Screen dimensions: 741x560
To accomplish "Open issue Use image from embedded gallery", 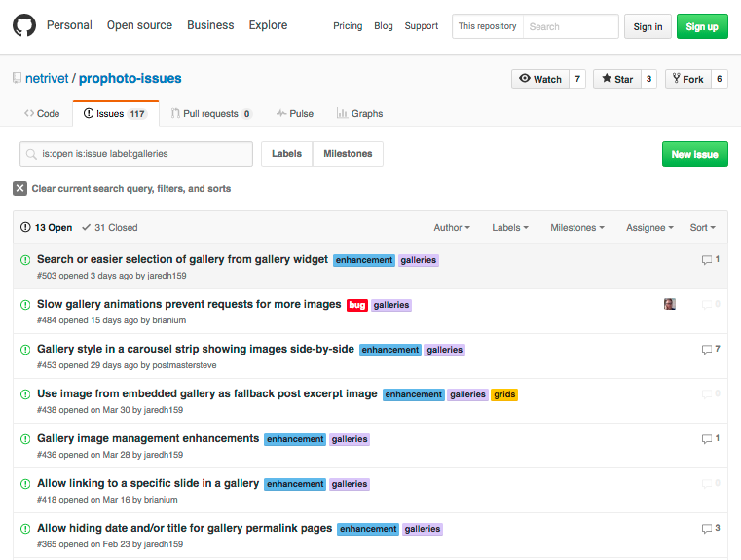I will (x=207, y=393).
